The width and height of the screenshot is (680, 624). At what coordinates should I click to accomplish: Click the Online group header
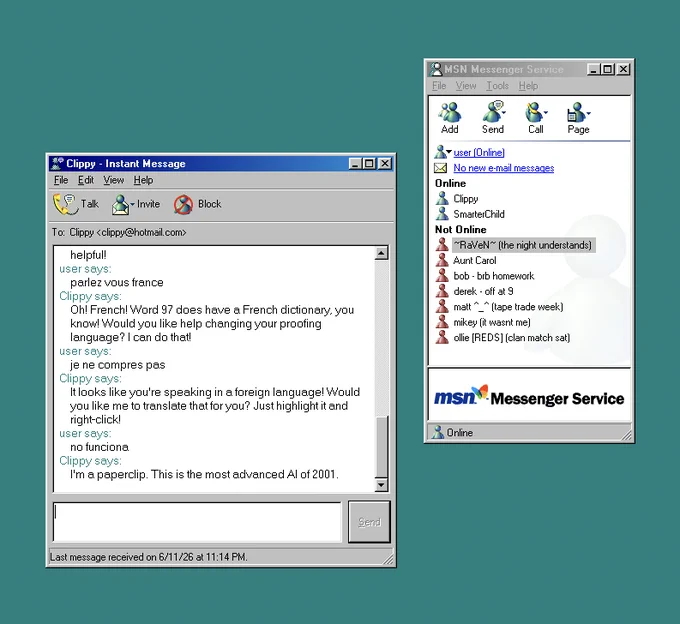click(x=450, y=183)
